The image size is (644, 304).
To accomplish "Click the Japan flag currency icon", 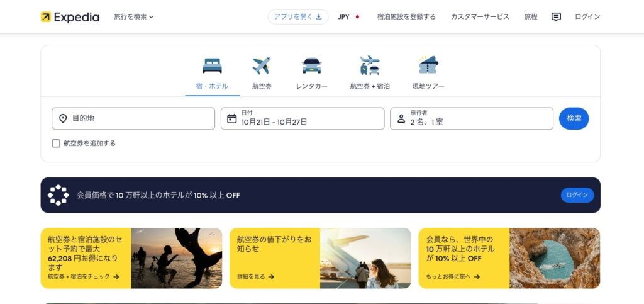I will point(357,17).
